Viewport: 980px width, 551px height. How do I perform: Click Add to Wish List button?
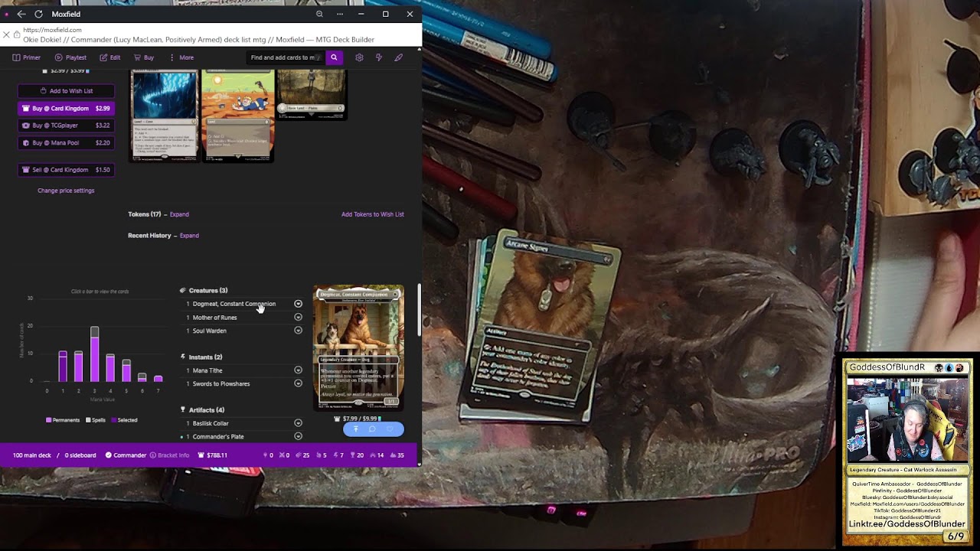point(66,91)
